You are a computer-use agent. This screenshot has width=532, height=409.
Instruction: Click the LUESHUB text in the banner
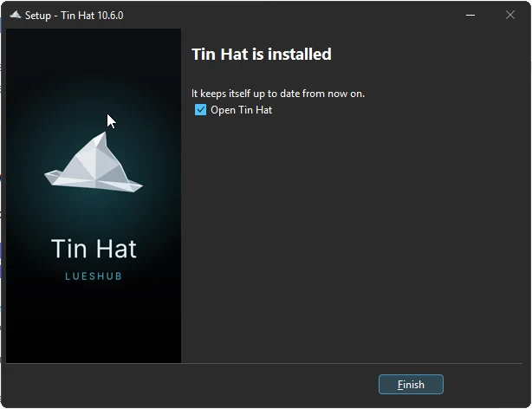coord(94,276)
